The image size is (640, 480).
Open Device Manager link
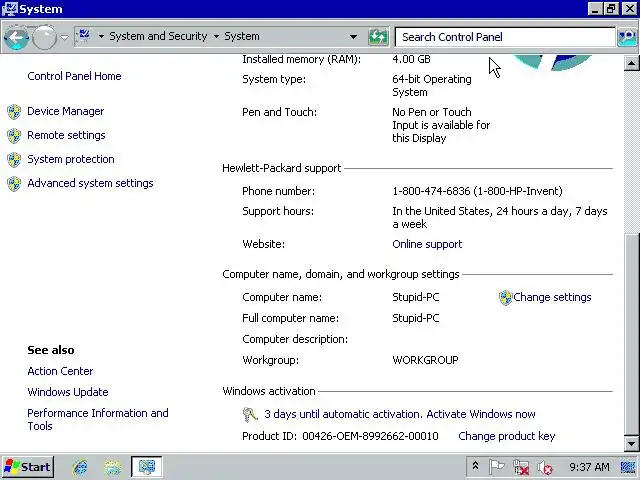click(65, 111)
